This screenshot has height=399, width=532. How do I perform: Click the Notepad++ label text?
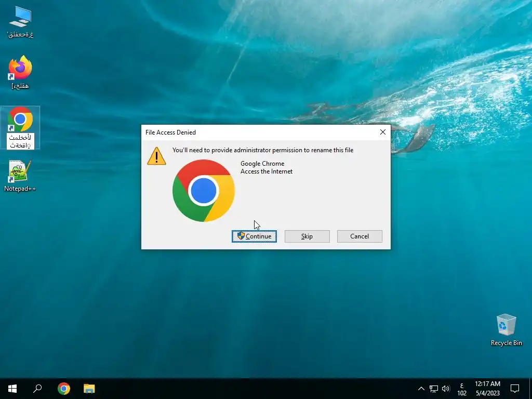coord(20,189)
